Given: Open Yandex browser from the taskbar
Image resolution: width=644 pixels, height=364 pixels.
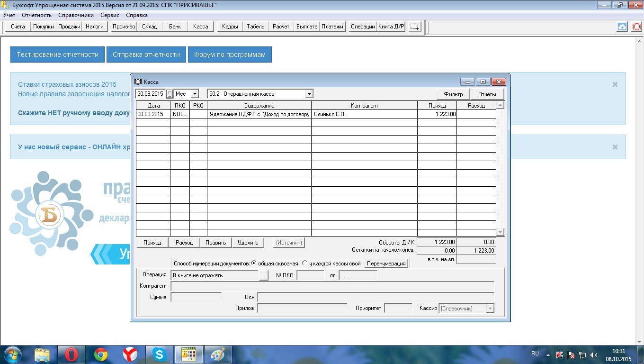Looking at the screenshot, I should 130,355.
